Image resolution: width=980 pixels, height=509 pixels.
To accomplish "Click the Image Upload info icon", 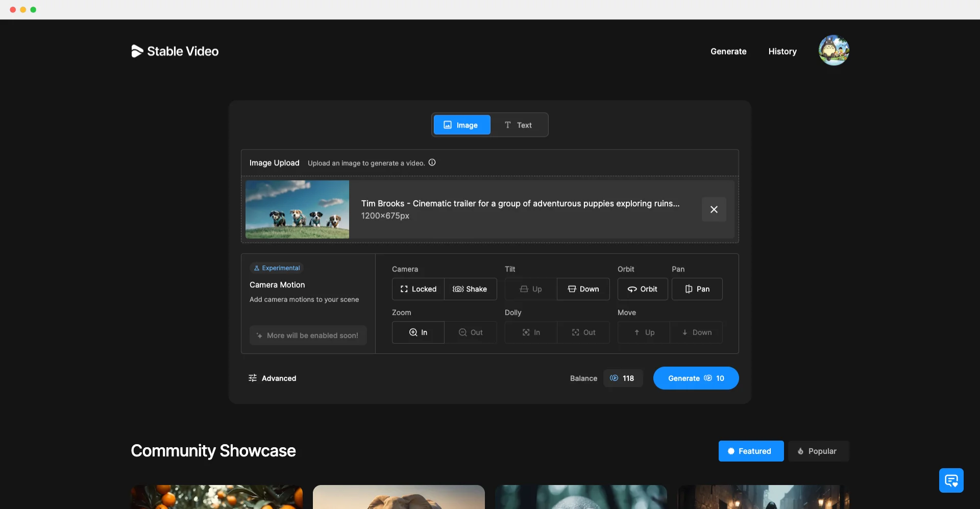I will [x=432, y=162].
